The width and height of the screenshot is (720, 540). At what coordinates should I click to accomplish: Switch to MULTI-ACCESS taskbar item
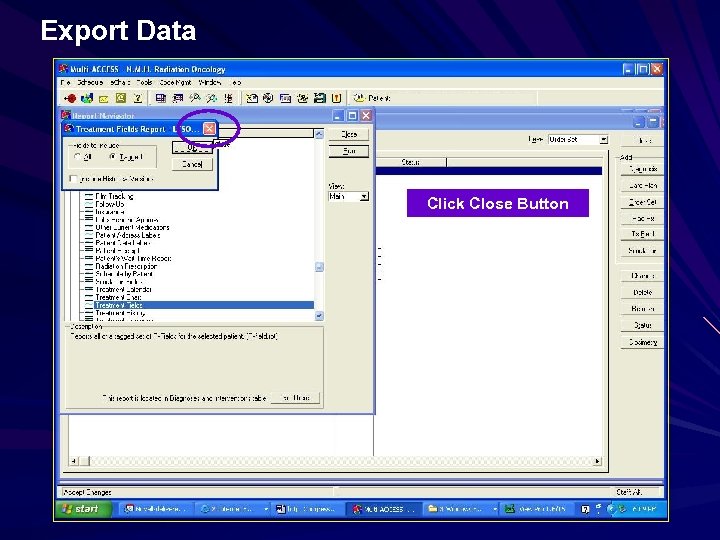383,509
